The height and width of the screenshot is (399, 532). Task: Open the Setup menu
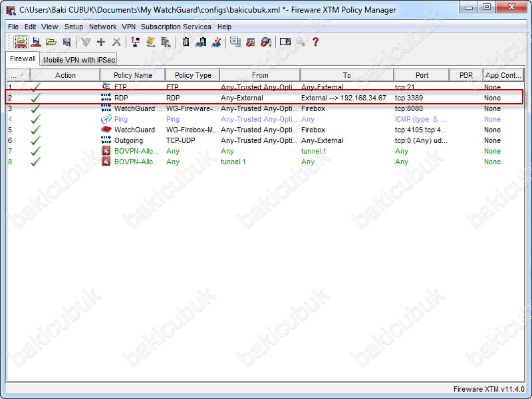pyautogui.click(x=74, y=27)
